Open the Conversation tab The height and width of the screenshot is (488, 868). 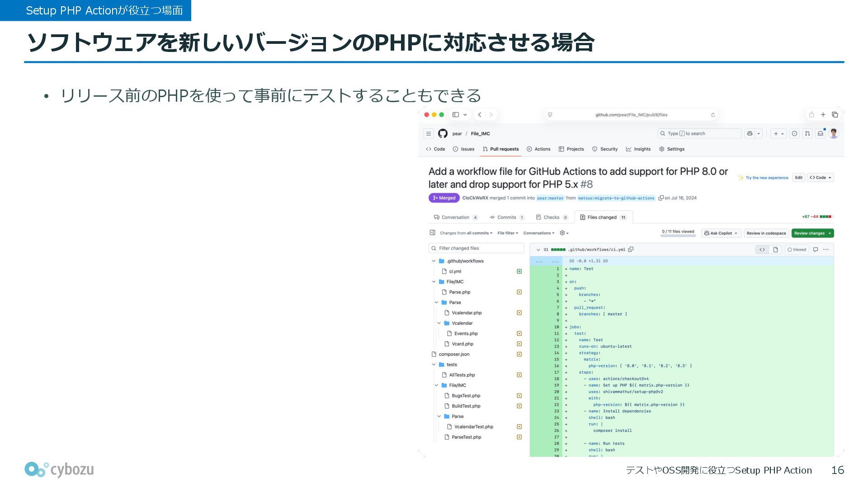click(x=455, y=217)
